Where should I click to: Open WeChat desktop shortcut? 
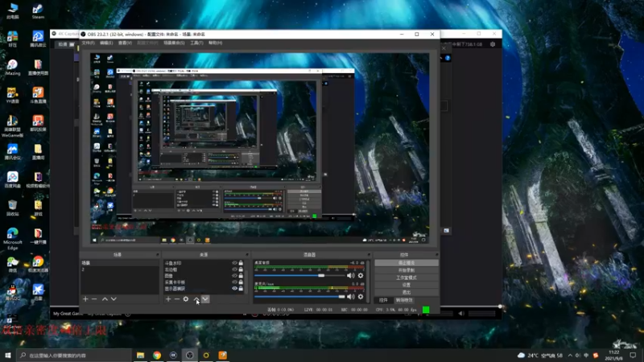12,265
